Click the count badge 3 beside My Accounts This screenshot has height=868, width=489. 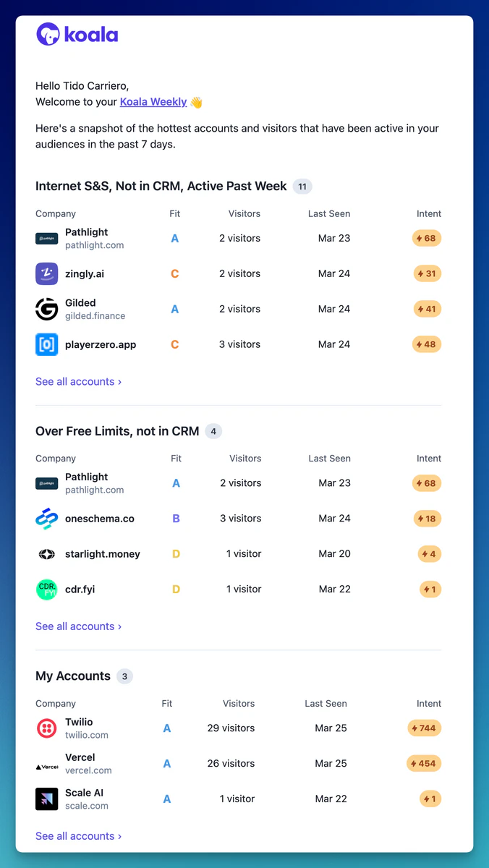(x=124, y=677)
